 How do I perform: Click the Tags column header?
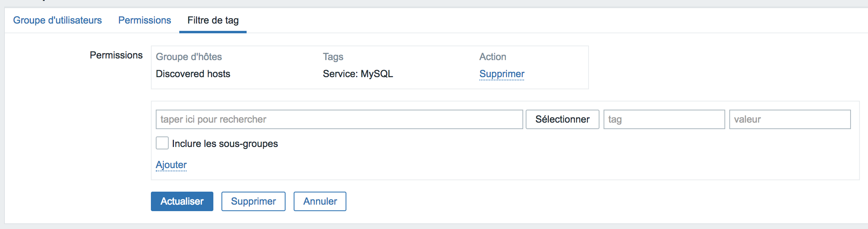(333, 57)
